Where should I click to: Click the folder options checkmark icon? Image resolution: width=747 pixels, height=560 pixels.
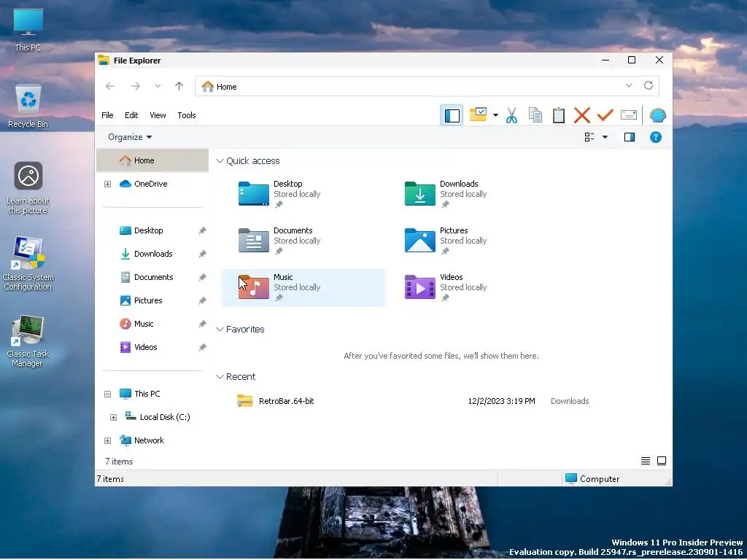pyautogui.click(x=478, y=114)
